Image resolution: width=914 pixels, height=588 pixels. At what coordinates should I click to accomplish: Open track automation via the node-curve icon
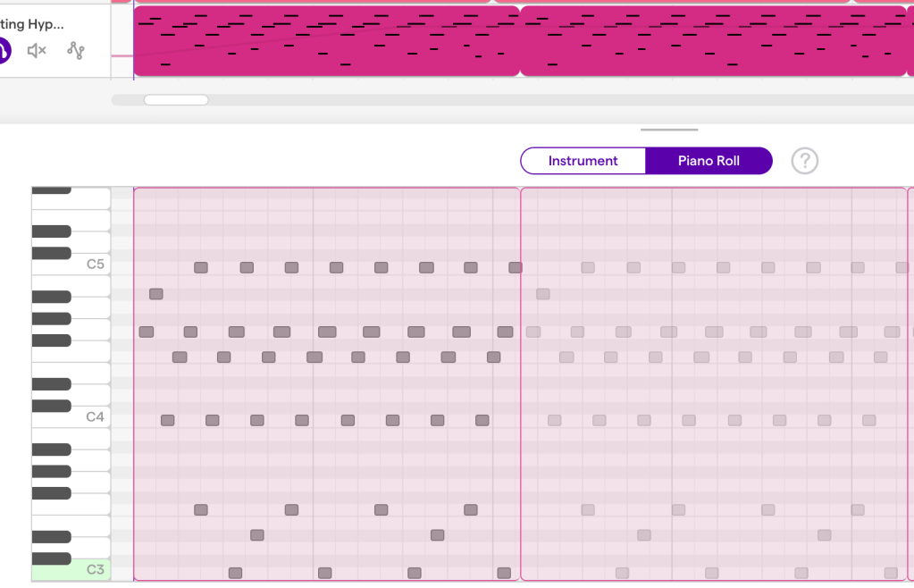(x=76, y=51)
